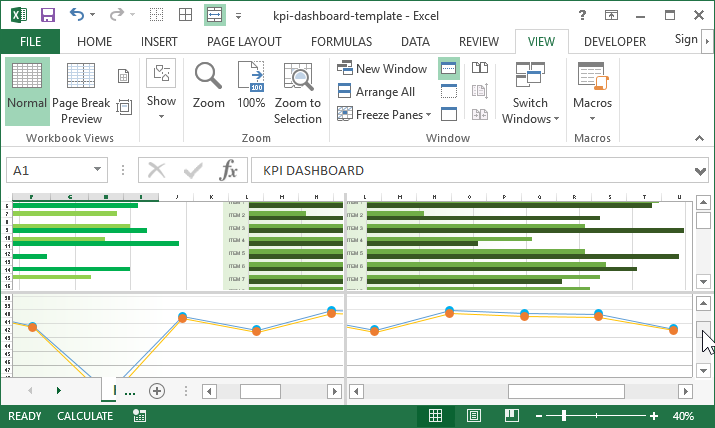Select Normal view in the status bar

pyautogui.click(x=435, y=416)
